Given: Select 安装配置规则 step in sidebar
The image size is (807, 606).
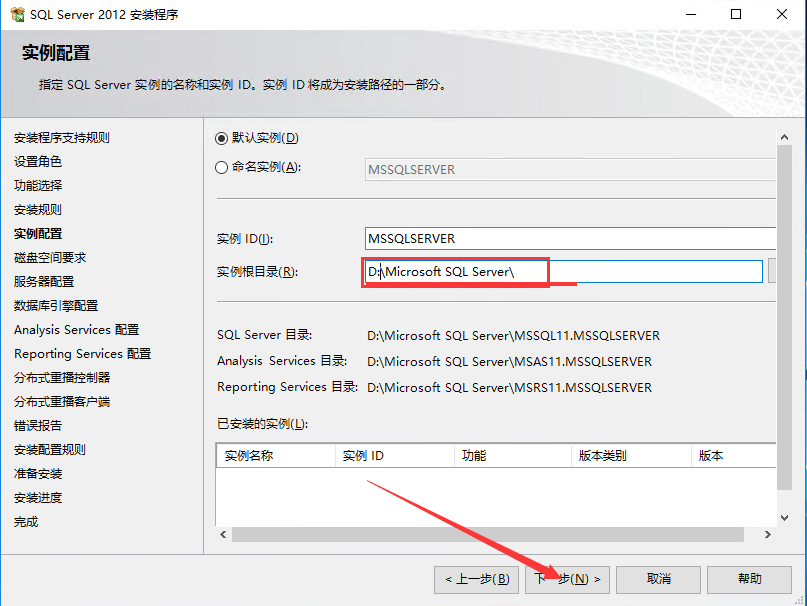Looking at the screenshot, I should point(50,449).
